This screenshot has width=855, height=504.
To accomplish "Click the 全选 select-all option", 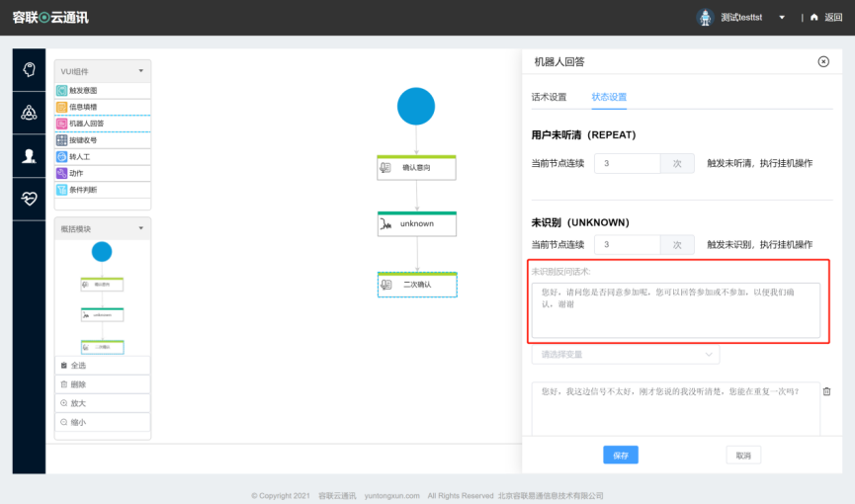I will click(103, 366).
